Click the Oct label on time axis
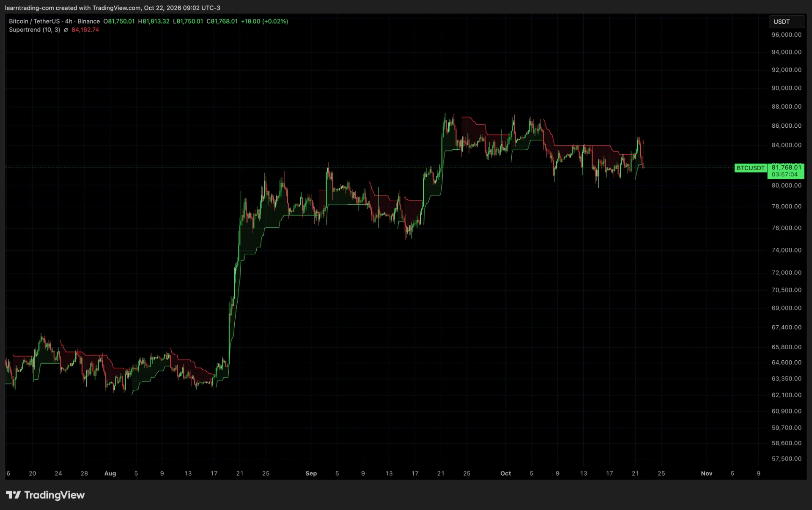Screen dimensions: 812x510 (505, 473)
